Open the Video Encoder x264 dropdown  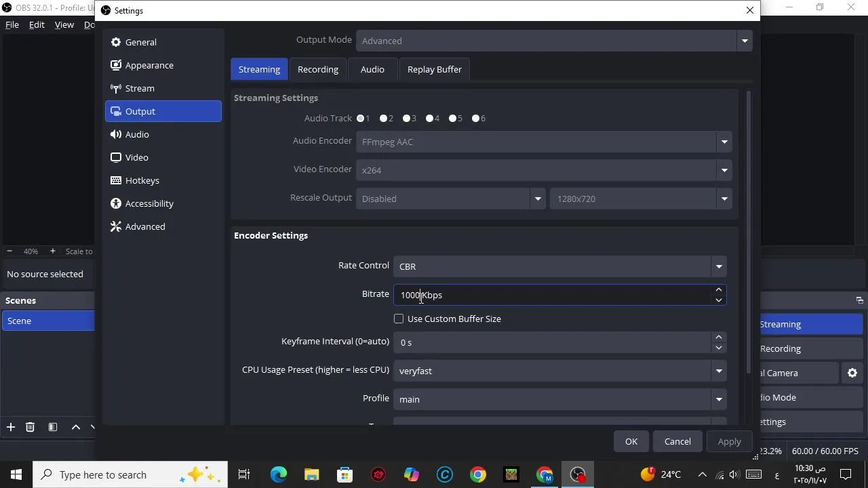point(544,170)
